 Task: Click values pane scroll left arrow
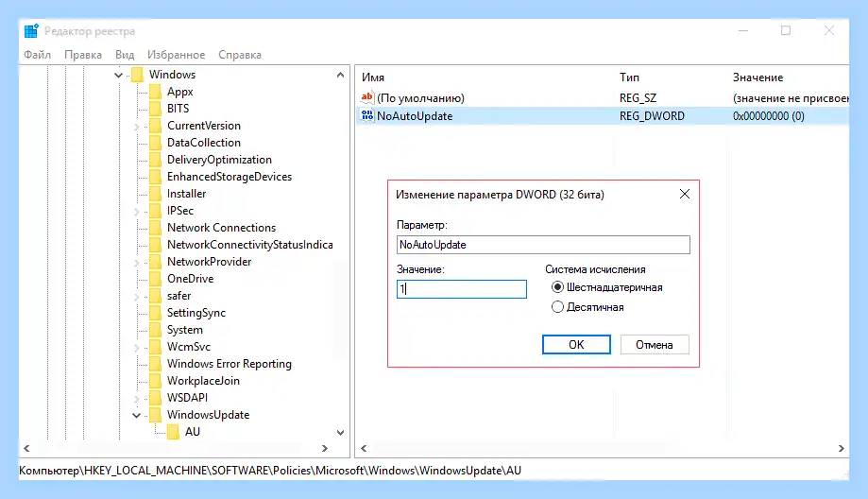tap(364, 448)
